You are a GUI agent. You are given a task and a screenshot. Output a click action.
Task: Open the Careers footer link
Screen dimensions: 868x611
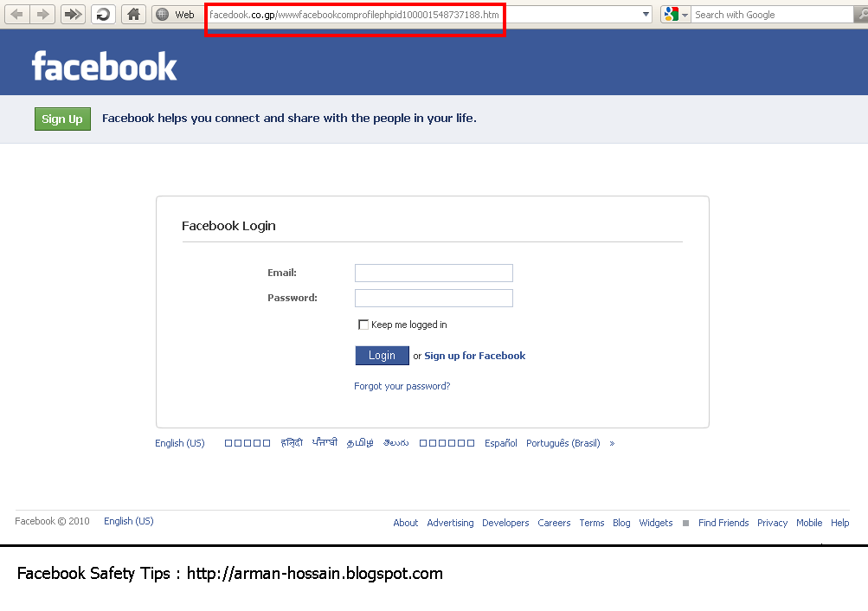click(x=554, y=523)
